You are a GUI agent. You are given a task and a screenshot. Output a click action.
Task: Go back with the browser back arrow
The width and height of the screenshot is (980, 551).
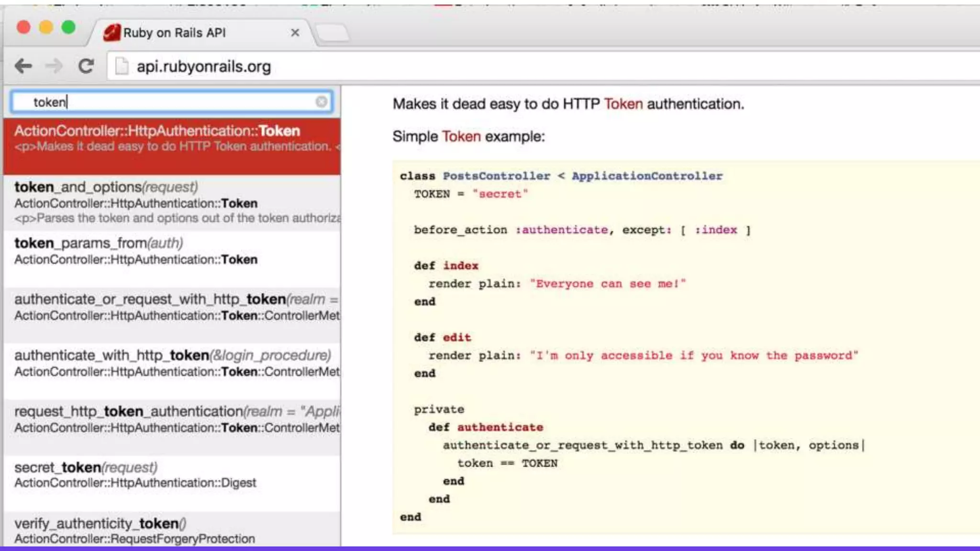[x=23, y=66]
